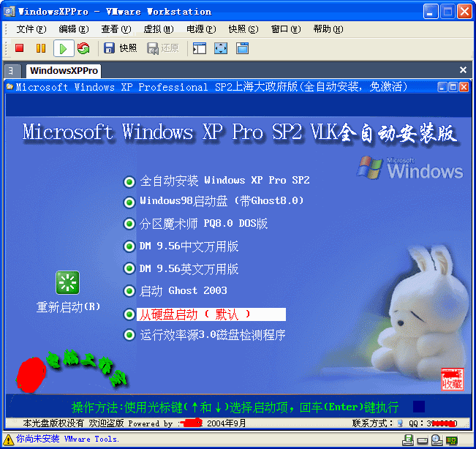Select DM 9.56中文万用版 option
476x449 pixels.
pos(181,246)
